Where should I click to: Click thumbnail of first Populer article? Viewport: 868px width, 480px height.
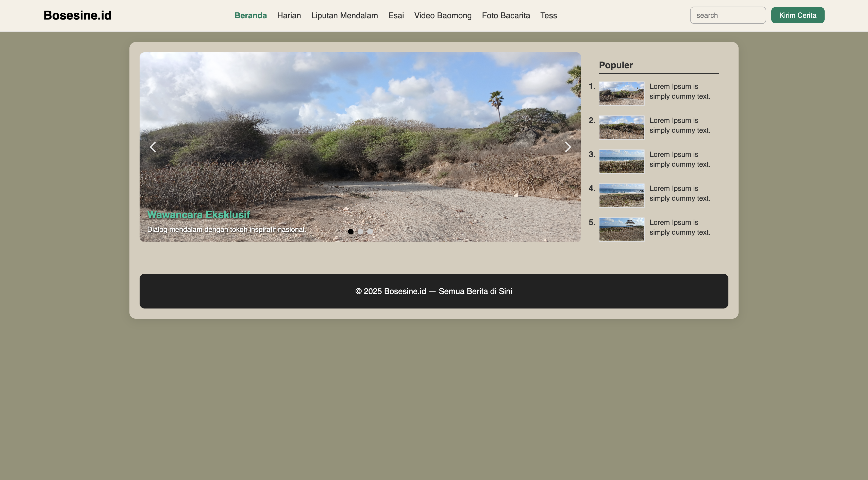pyautogui.click(x=621, y=94)
